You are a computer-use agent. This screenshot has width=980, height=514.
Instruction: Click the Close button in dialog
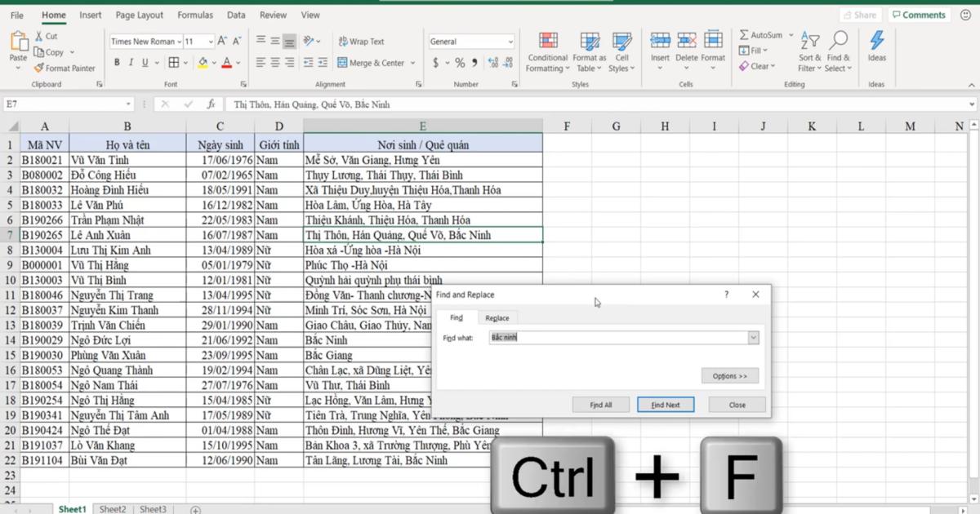click(737, 405)
